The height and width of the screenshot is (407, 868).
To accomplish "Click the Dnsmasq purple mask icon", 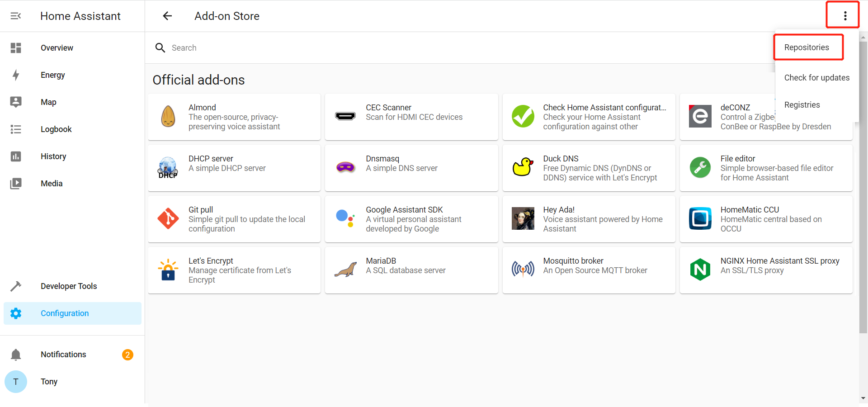I will 345,167.
